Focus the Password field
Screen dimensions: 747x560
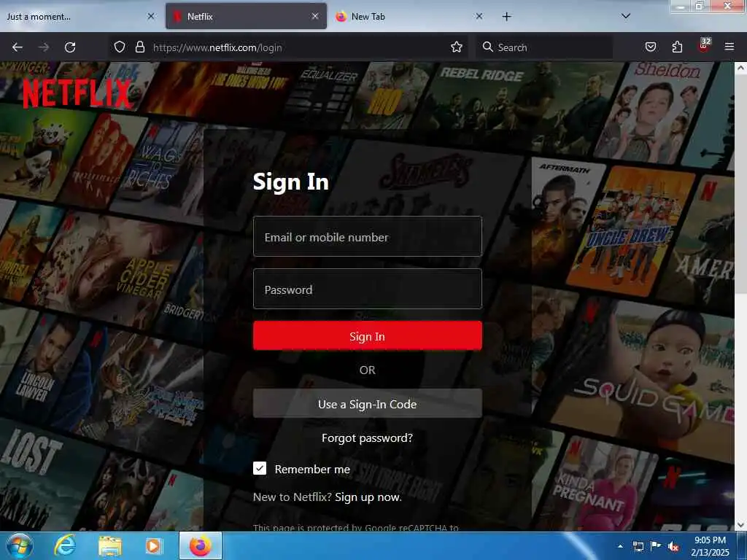click(x=368, y=289)
